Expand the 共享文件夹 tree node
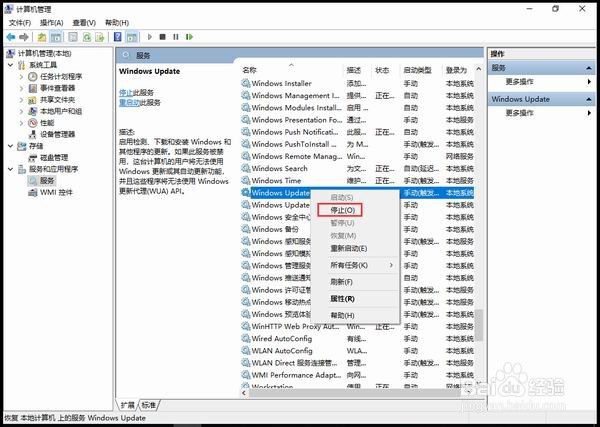The height and width of the screenshot is (427, 600). click(x=21, y=100)
